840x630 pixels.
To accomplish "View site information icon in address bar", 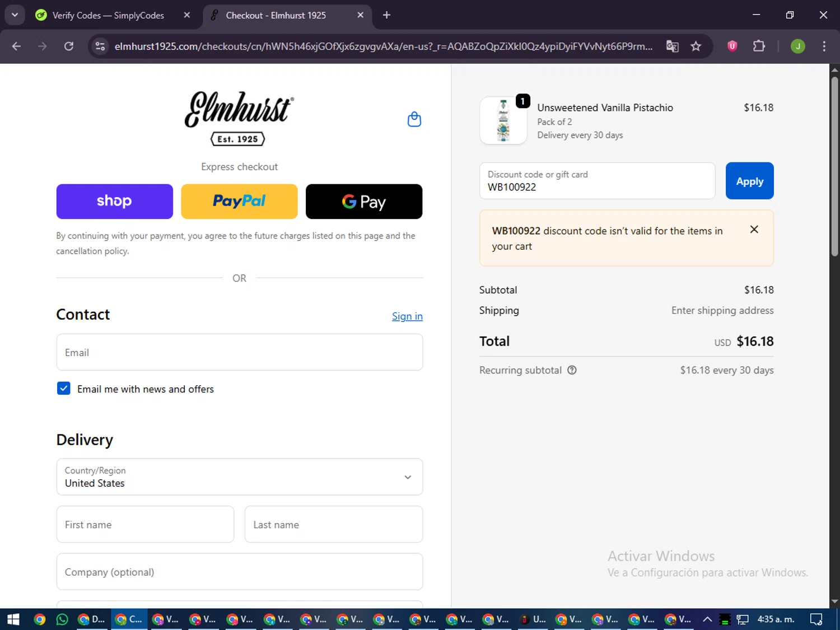I will [100, 46].
